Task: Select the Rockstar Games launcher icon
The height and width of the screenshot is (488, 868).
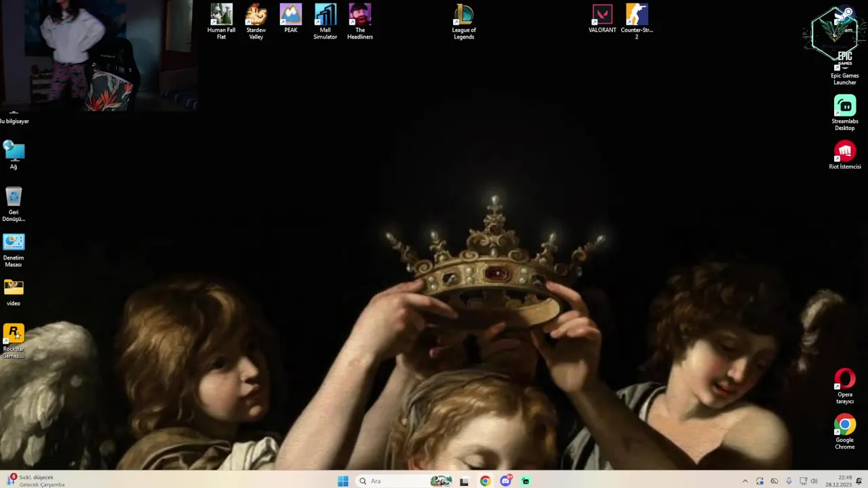Action: (x=14, y=341)
